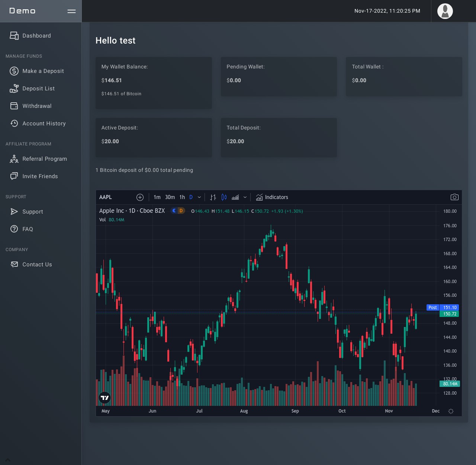Screen dimensions: 476x465
Task: Toggle the sidebar hamburger menu
Action: [71, 11]
